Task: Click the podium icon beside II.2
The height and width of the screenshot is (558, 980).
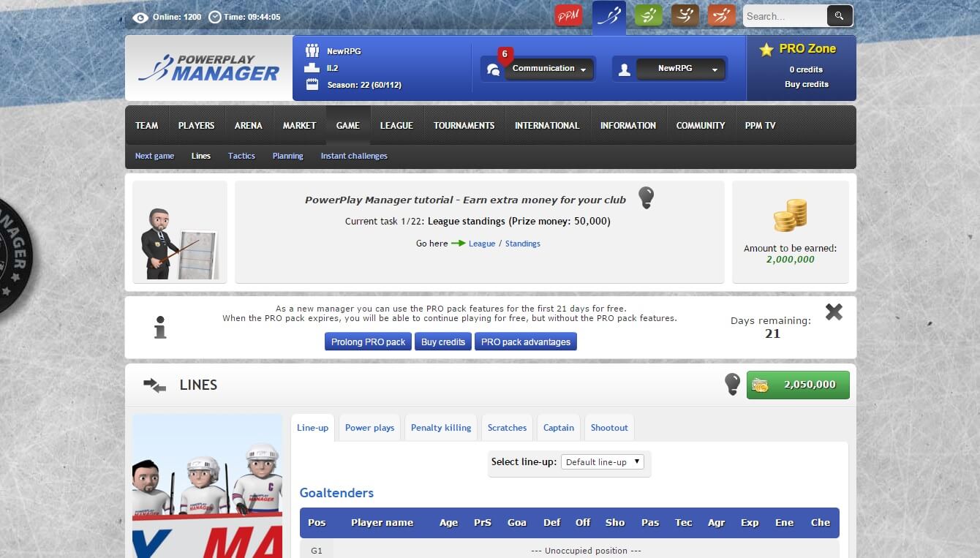Action: click(312, 68)
